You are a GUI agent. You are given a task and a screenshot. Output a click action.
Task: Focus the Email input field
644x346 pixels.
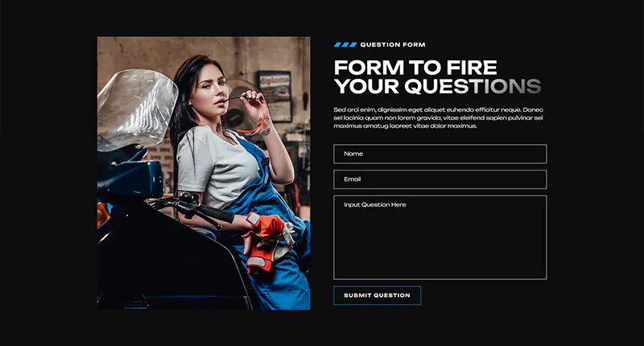click(440, 179)
